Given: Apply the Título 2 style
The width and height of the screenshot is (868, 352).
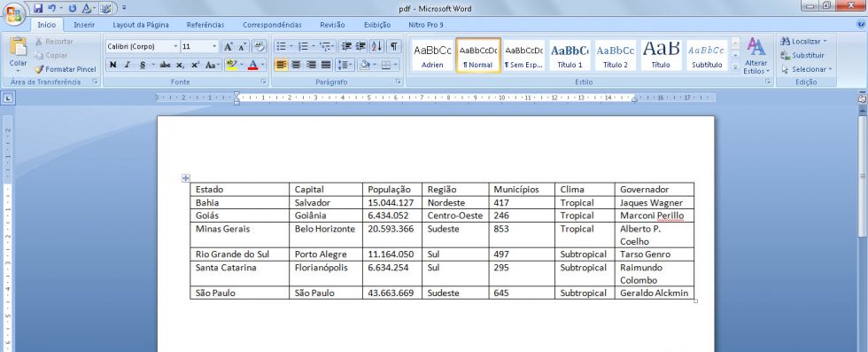Looking at the screenshot, I should [x=616, y=56].
